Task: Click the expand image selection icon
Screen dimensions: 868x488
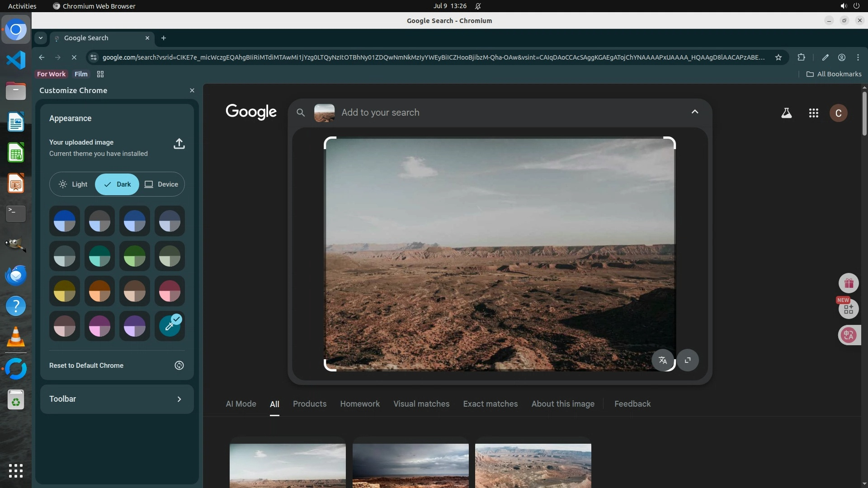Action: (688, 360)
